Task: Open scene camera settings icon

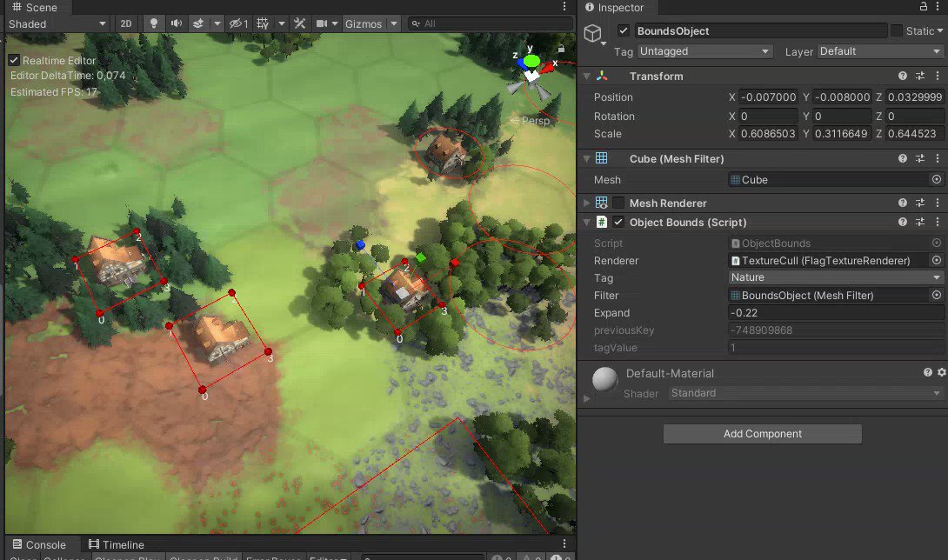Action: click(322, 23)
